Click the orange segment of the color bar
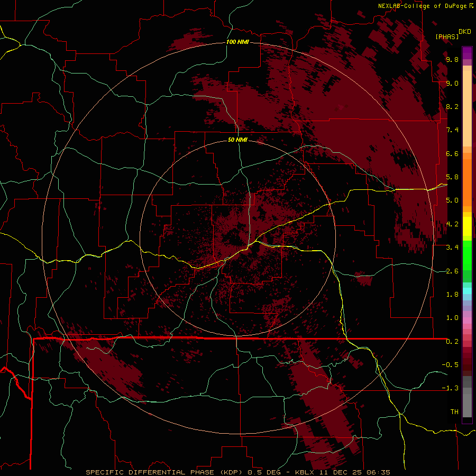This screenshot has width=476, height=476. tap(467, 182)
